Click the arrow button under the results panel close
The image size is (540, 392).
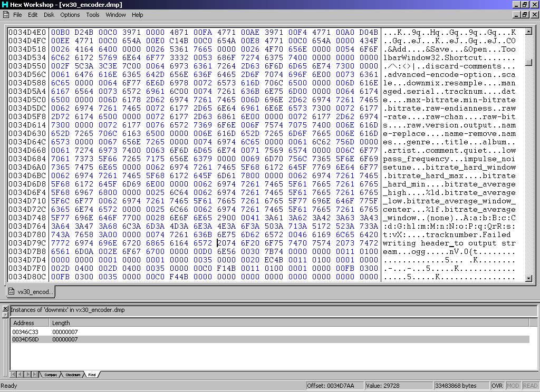point(5,315)
